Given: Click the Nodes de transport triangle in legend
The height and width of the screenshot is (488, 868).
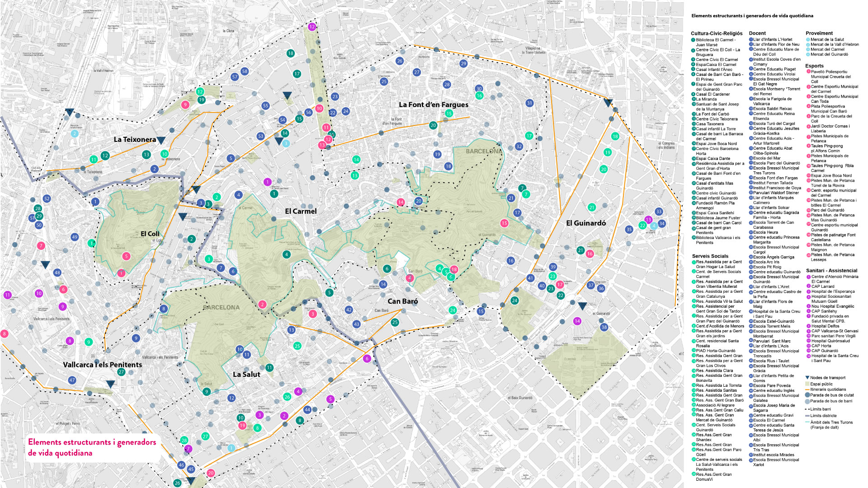Looking at the screenshot, I should [x=807, y=378].
